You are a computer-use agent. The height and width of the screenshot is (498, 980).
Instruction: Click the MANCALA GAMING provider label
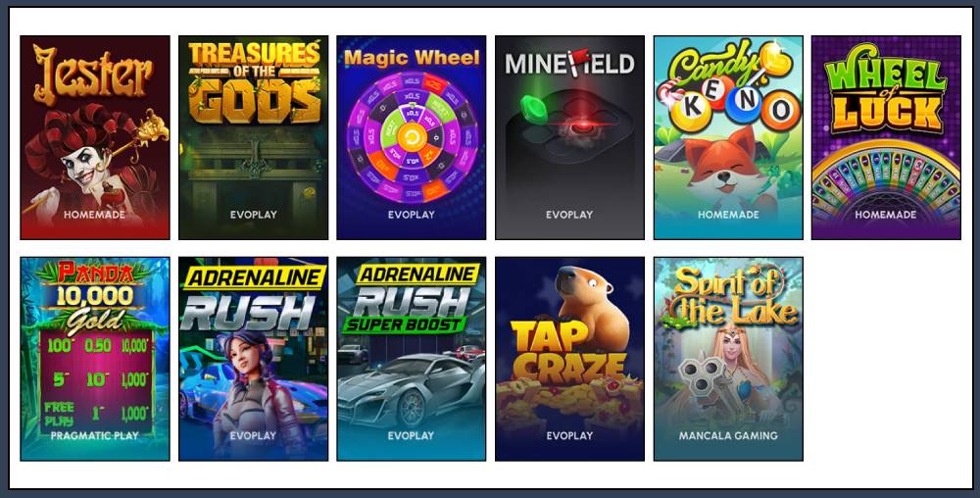coord(728,435)
